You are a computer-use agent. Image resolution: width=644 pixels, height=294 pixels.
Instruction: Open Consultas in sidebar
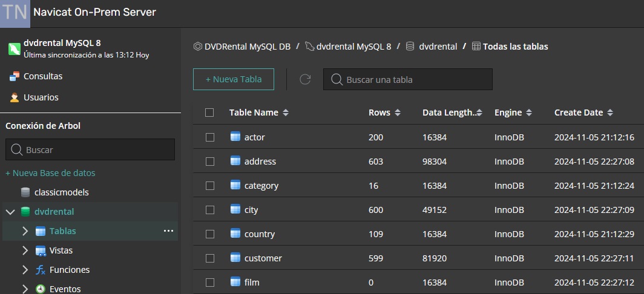(43, 76)
